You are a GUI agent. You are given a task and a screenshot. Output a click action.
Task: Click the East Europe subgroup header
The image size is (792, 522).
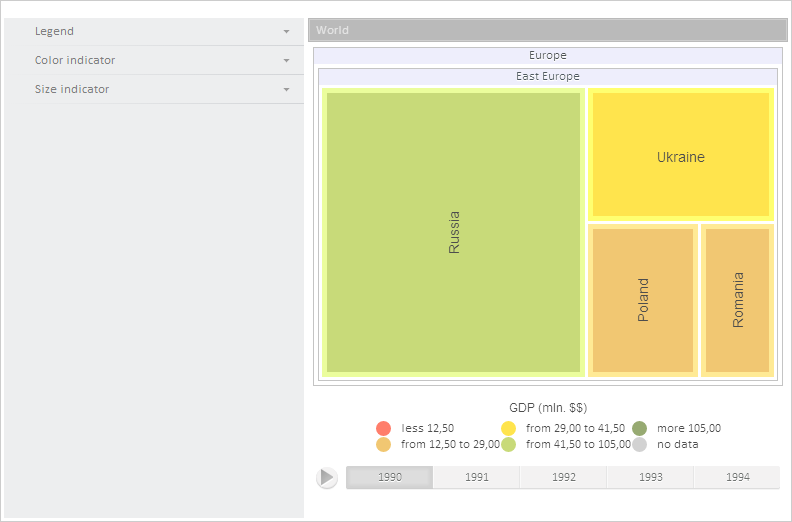click(548, 76)
